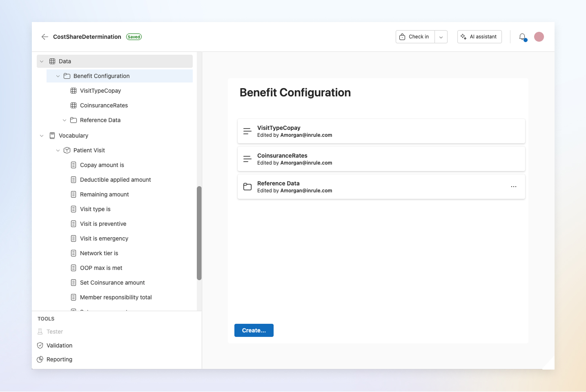586x392 pixels.
Task: Click the notifications bell icon
Action: [x=522, y=36]
